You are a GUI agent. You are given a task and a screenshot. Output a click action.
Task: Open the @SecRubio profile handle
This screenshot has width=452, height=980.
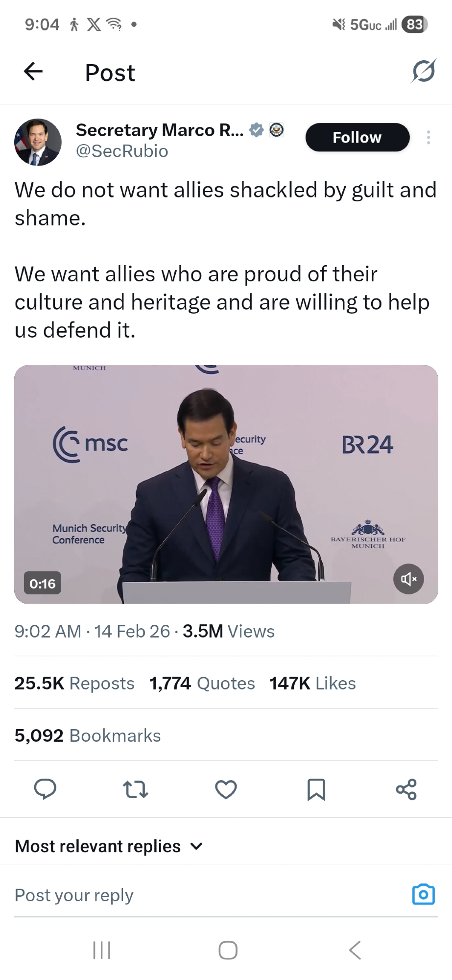pyautogui.click(x=122, y=151)
